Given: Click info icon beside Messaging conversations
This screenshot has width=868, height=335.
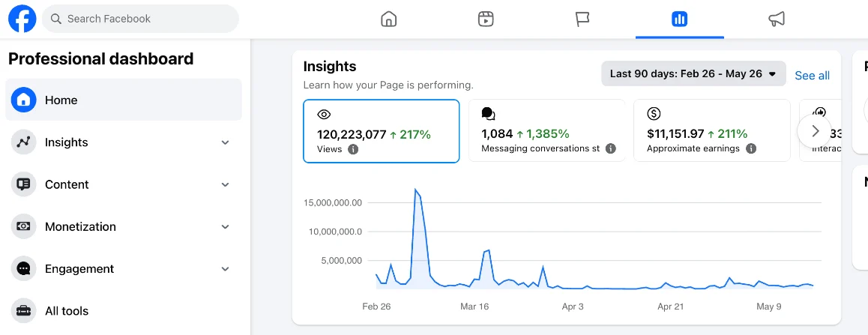Looking at the screenshot, I should pyautogui.click(x=611, y=148).
